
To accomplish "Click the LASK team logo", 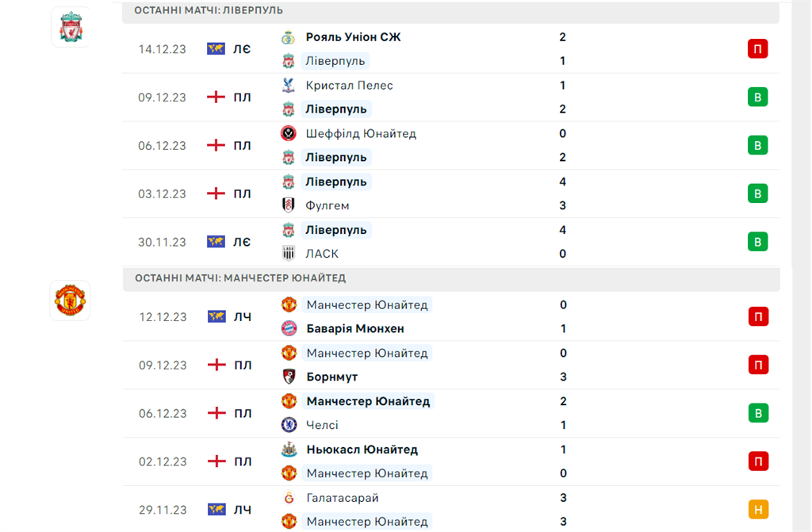I will (289, 254).
